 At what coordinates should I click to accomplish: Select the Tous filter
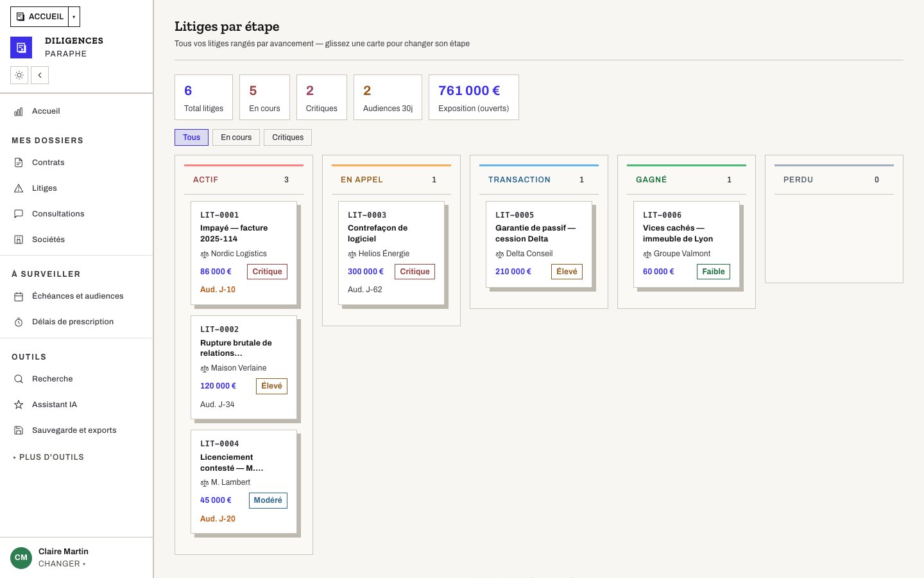[191, 137]
